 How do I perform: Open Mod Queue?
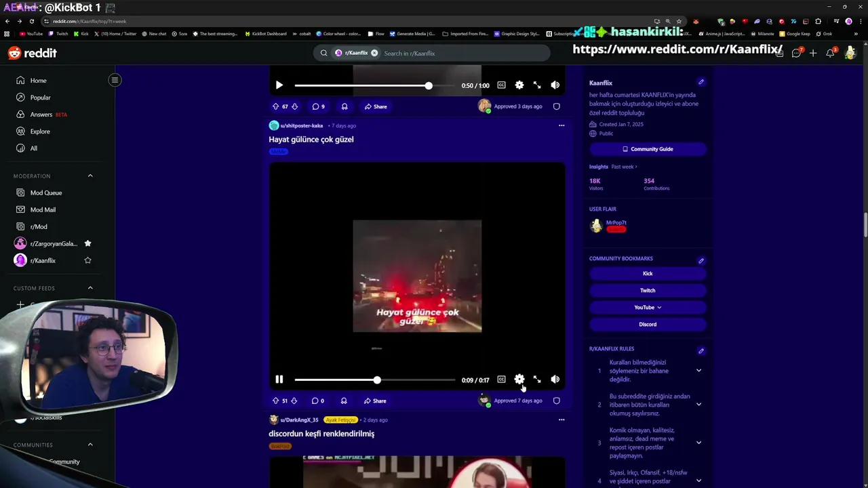pos(46,192)
